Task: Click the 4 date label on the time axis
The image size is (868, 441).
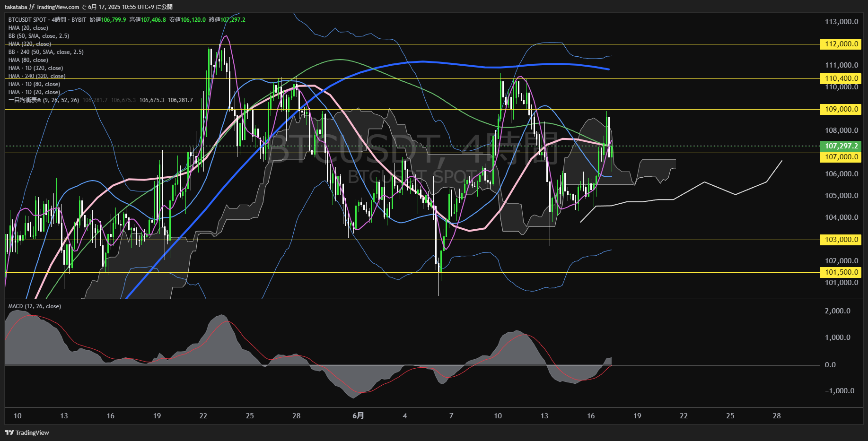Action: click(404, 416)
